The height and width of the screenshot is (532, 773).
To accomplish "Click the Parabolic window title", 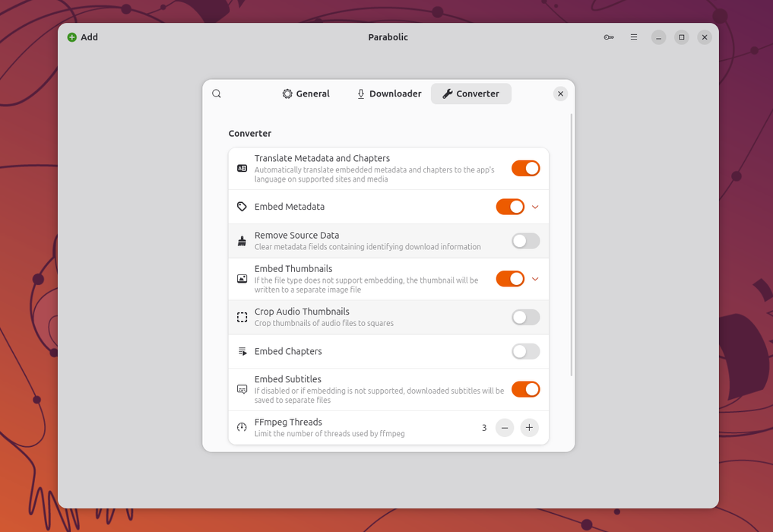I will point(388,37).
